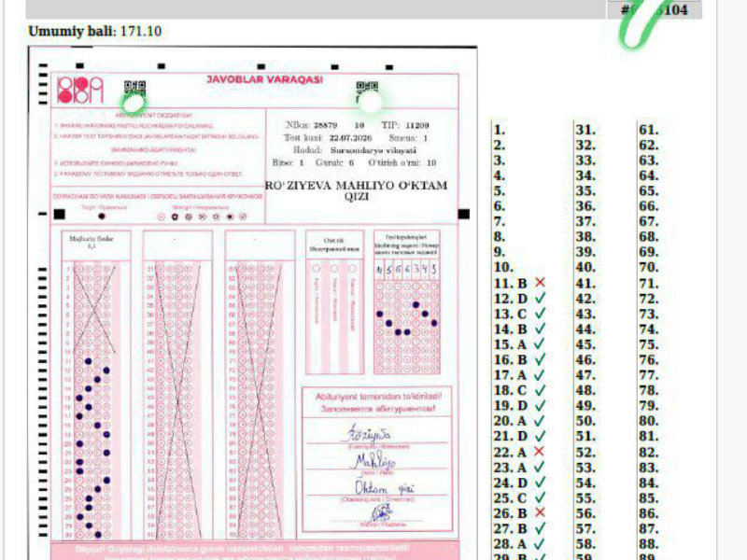The image size is (747, 560).
Task: Click the green checkmark beside answer 28. A
Action: pos(540,543)
